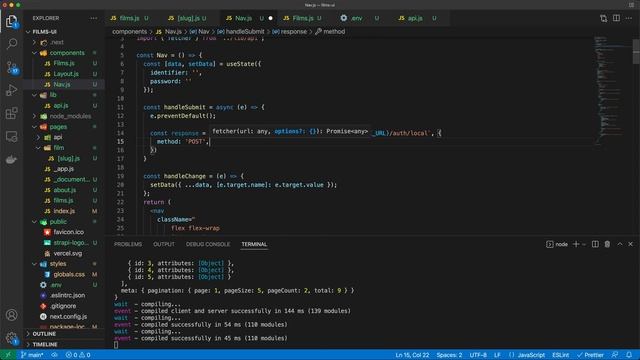This screenshot has height=360, width=640.
Task: Click Ln 15, Col 22 status item
Action: pyautogui.click(x=412, y=355)
